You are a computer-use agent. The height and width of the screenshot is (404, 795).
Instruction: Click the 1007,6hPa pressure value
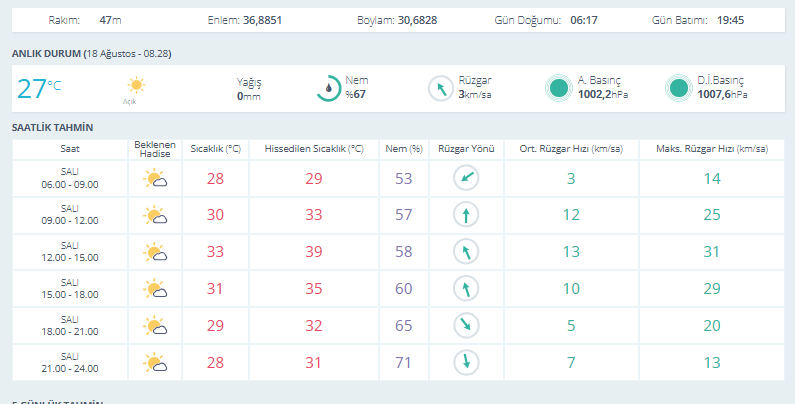pyautogui.click(x=722, y=94)
